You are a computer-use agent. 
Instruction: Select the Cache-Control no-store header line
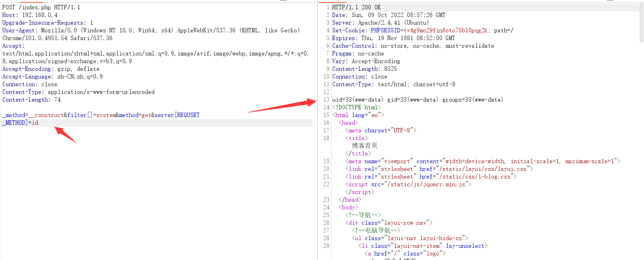point(413,46)
